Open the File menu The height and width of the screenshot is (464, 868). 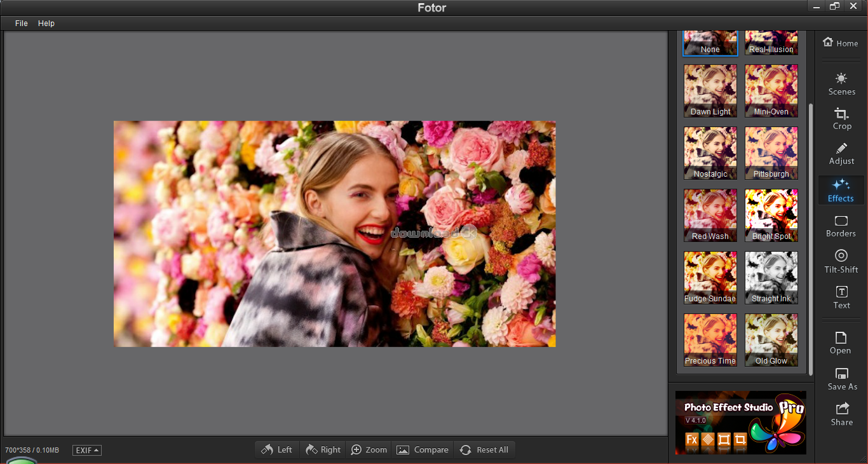coord(22,23)
